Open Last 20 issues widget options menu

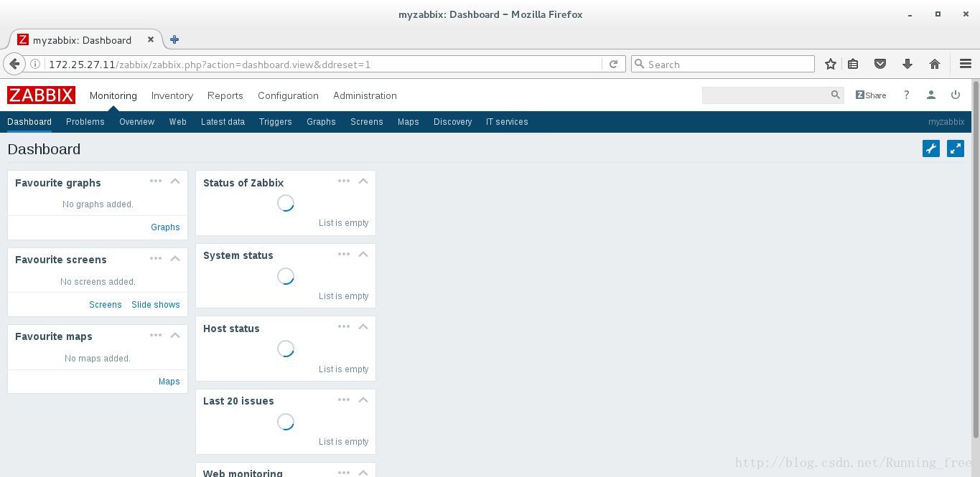(x=344, y=400)
